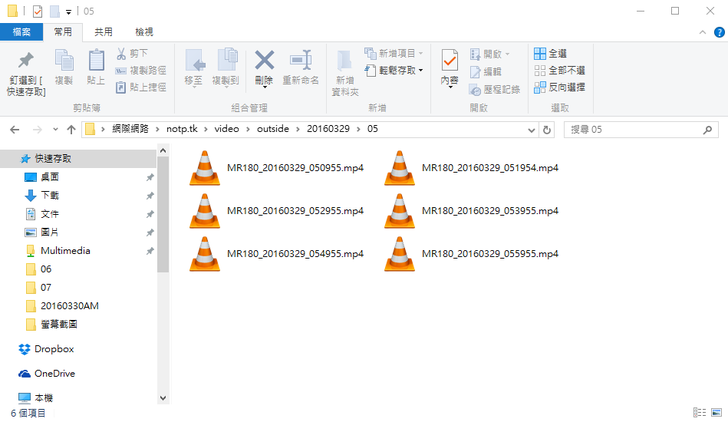Click the Network breadcrumb segment
The image size is (728, 422).
(x=130, y=129)
